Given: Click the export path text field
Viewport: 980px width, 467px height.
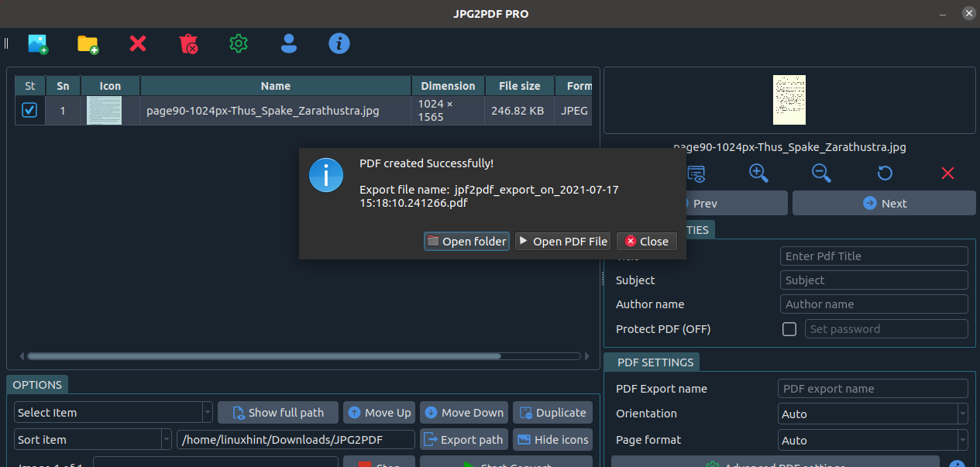Looking at the screenshot, I should click(x=296, y=439).
